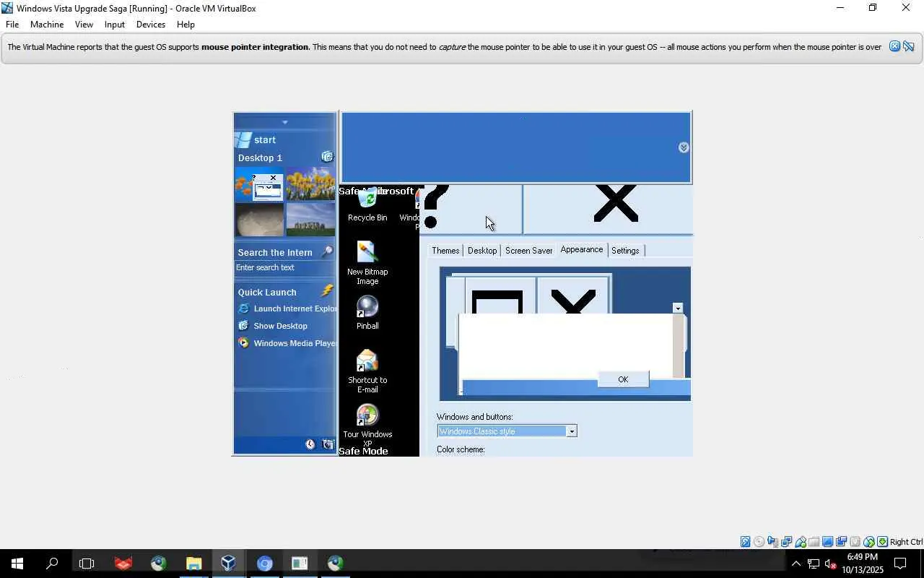Click the VirtualBox hard disk activity indicator
Image resolution: width=924 pixels, height=578 pixels.
[746, 542]
